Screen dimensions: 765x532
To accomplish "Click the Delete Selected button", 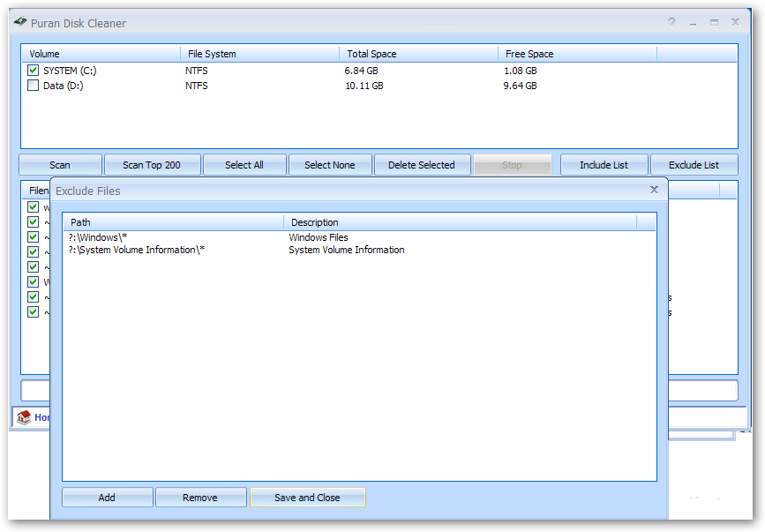I will (422, 165).
